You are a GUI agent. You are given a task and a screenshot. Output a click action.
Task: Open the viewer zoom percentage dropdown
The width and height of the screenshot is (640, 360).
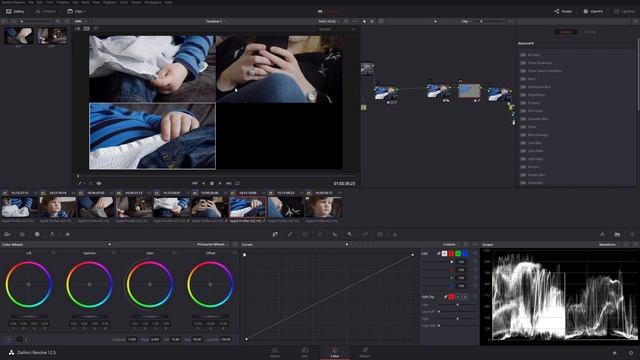click(x=79, y=21)
